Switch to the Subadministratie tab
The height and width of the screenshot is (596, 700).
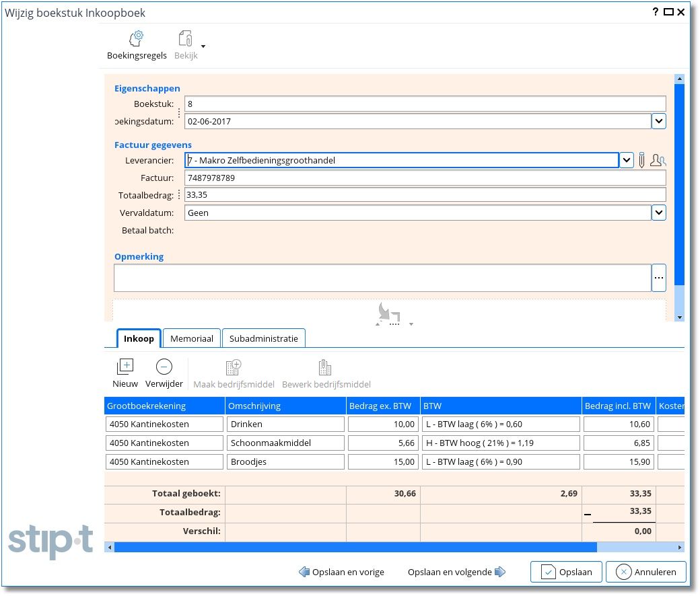[263, 338]
